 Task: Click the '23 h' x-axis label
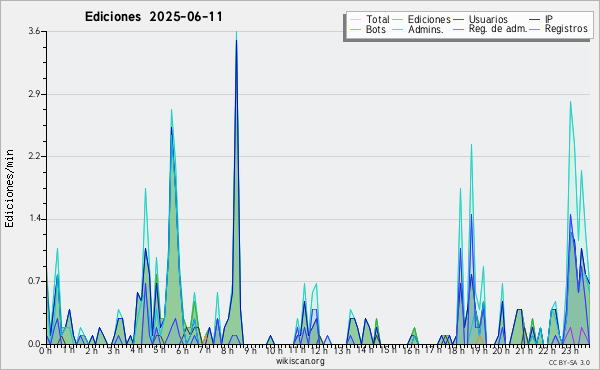(570, 351)
